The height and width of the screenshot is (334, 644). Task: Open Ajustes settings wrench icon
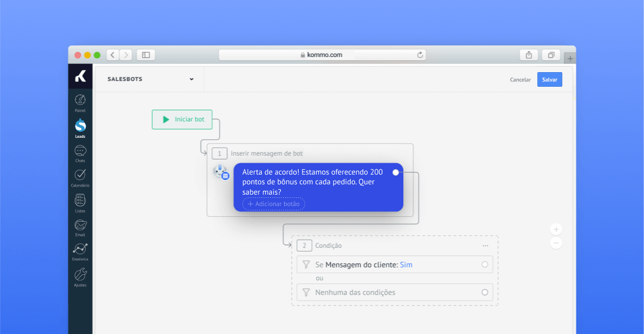click(x=80, y=274)
